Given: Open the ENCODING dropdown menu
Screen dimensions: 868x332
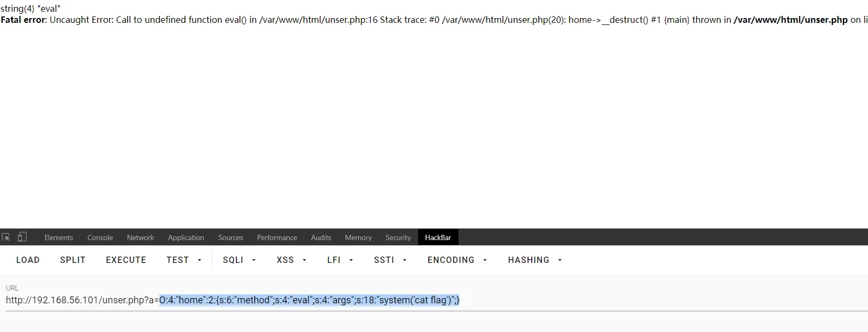Looking at the screenshot, I should pos(457,260).
